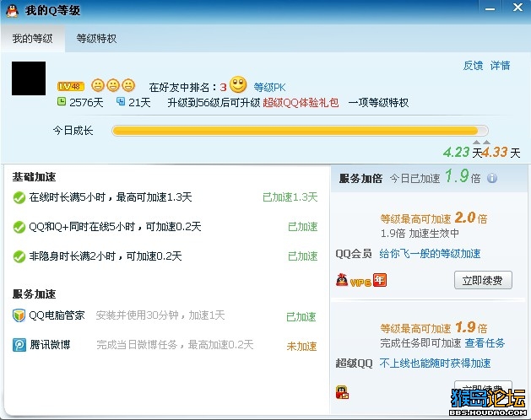Viewport: 531px width, 420px height.
Task: Click the 等级PK link
Action: (x=269, y=88)
